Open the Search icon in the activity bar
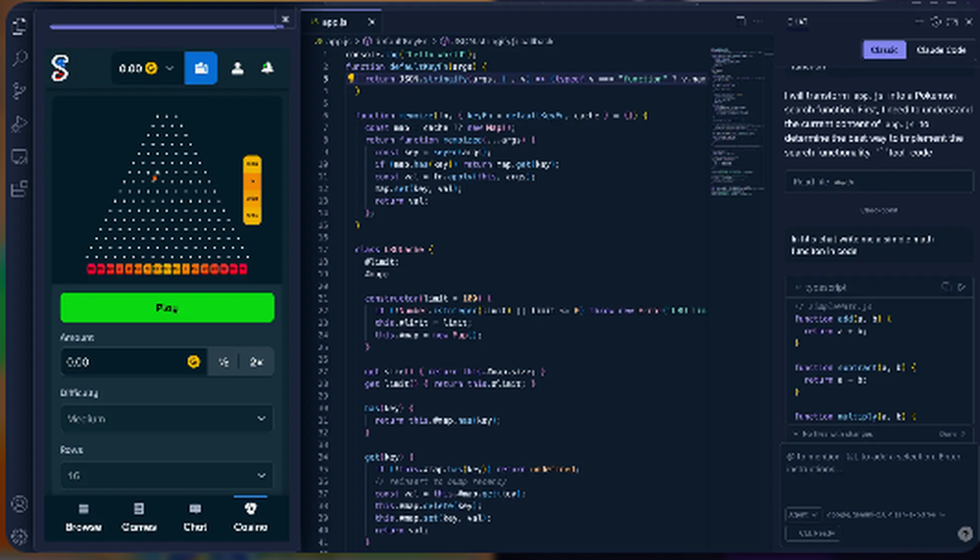 [x=20, y=60]
